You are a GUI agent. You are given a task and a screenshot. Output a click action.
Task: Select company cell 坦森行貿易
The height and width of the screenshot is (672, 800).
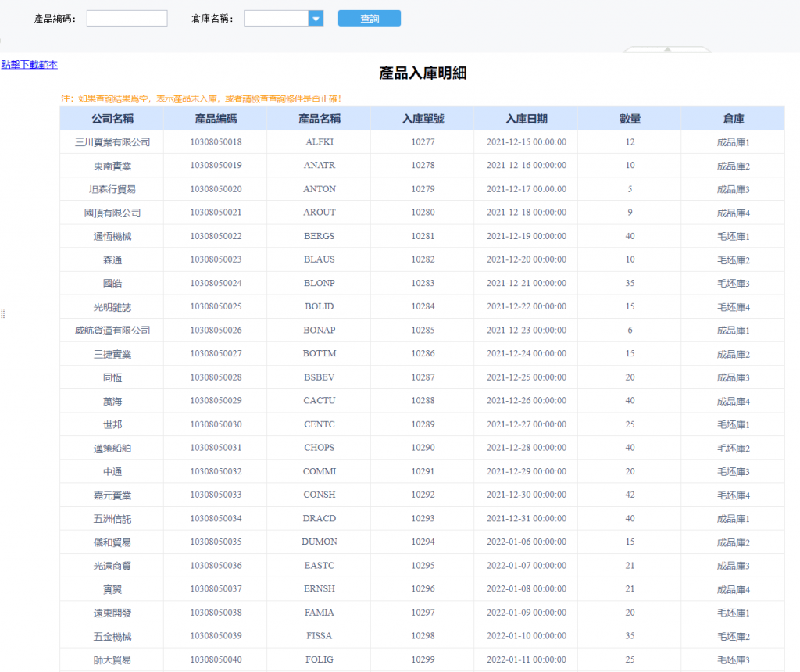coord(112,189)
